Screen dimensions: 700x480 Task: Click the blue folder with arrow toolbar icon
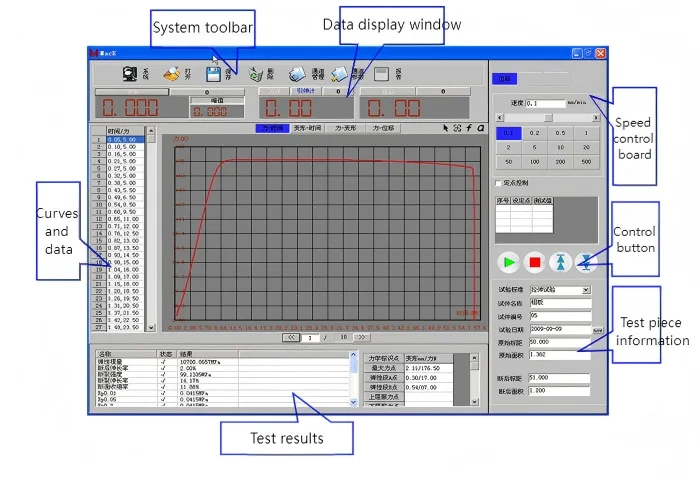point(339,74)
